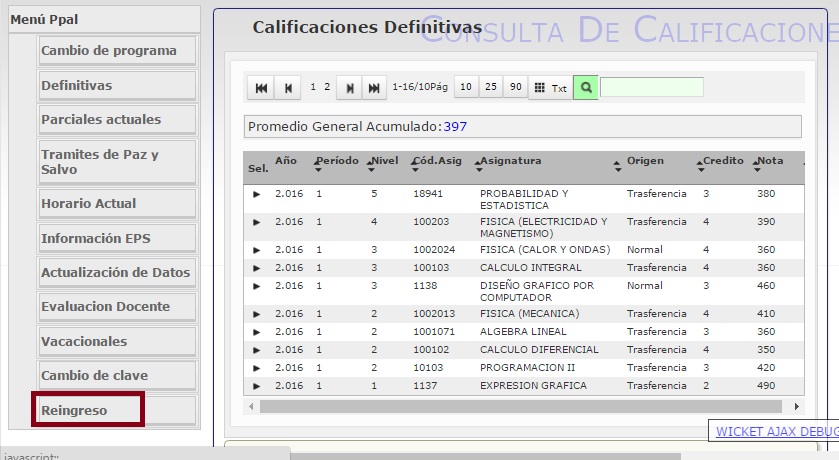Select row arrow for EXPRESION GRAFICA
Screen dimensions: 839x460
[256, 386]
